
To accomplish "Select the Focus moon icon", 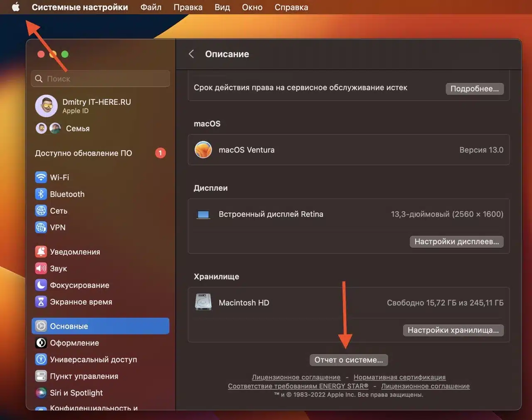I will click(41, 285).
